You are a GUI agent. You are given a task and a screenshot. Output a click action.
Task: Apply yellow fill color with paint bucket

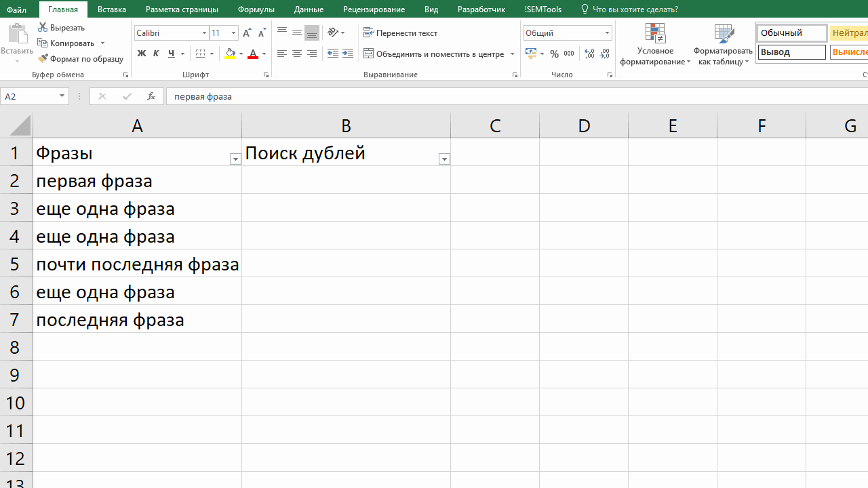[230, 54]
